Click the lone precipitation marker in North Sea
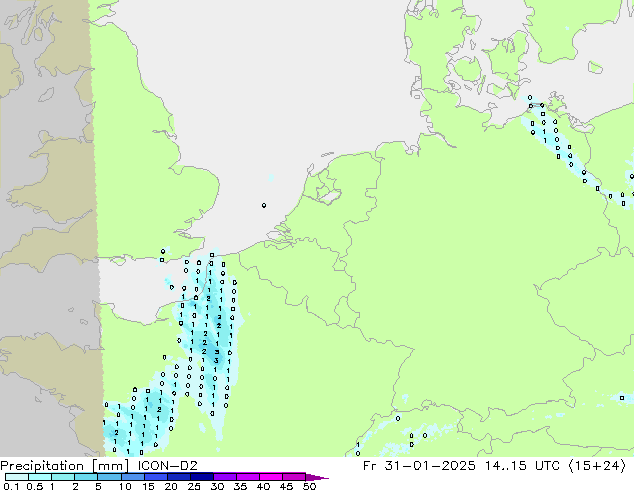Image resolution: width=634 pixels, height=490 pixels. point(264,205)
